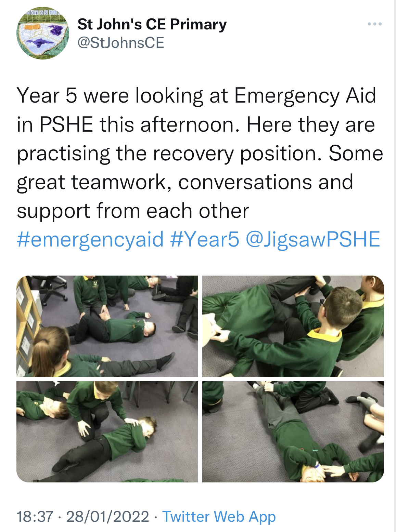The width and height of the screenshot is (396, 532).
Task: Open the @StJohnsCE handle
Action: click(x=121, y=43)
